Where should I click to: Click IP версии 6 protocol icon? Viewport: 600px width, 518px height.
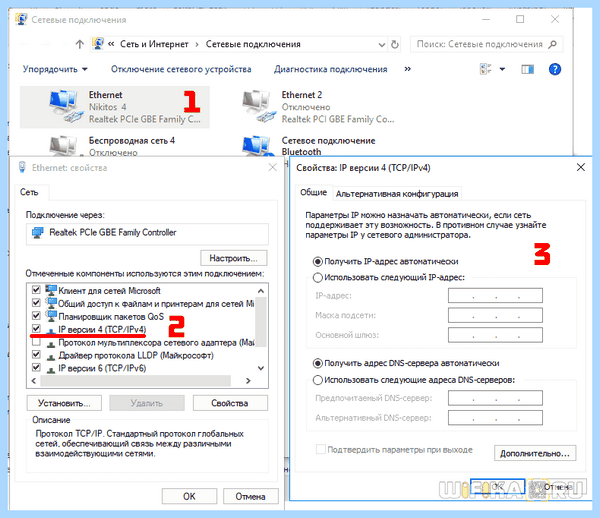click(x=51, y=370)
